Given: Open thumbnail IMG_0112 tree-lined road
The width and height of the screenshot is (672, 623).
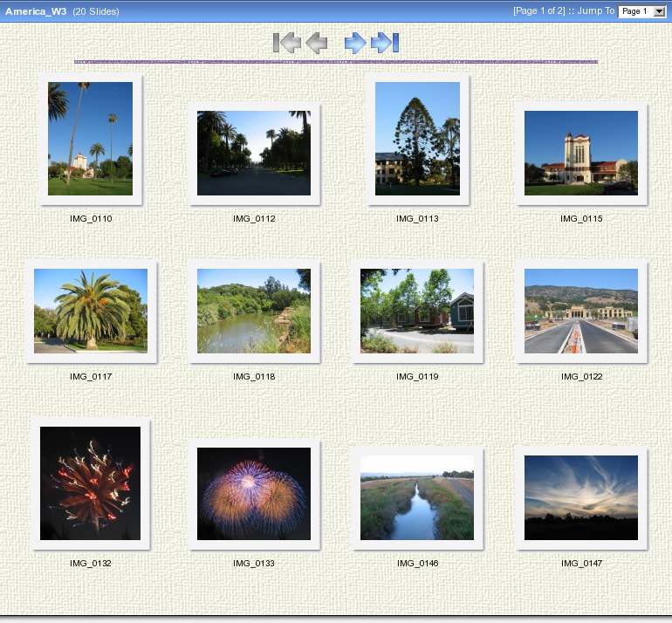Looking at the screenshot, I should tap(254, 154).
